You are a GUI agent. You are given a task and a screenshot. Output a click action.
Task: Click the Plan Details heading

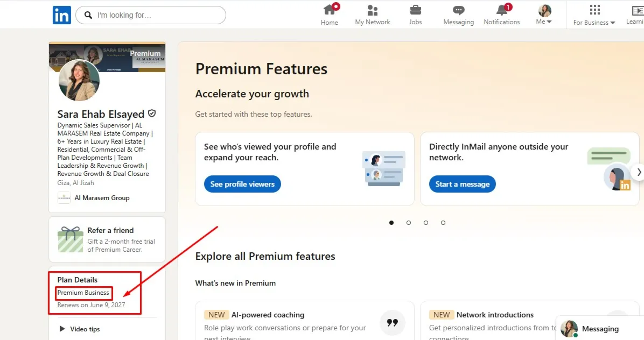coord(77,280)
